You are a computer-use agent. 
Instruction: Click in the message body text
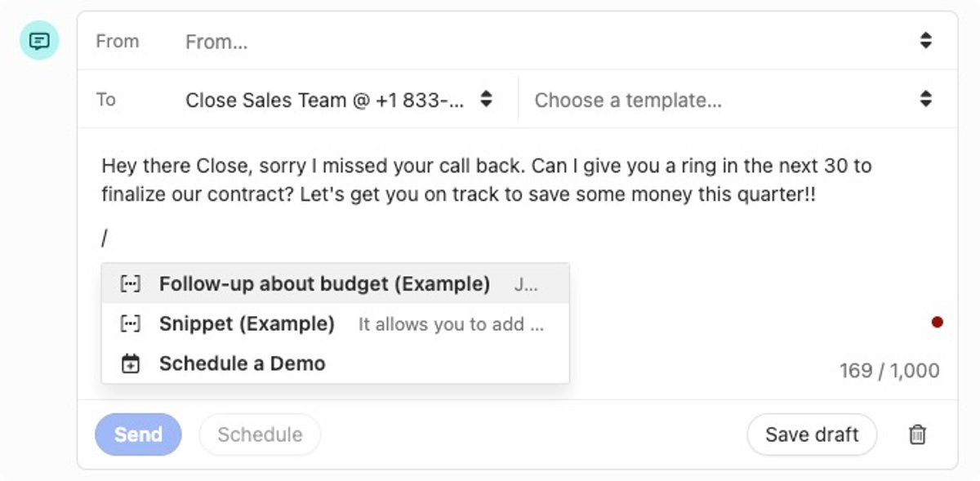487,180
